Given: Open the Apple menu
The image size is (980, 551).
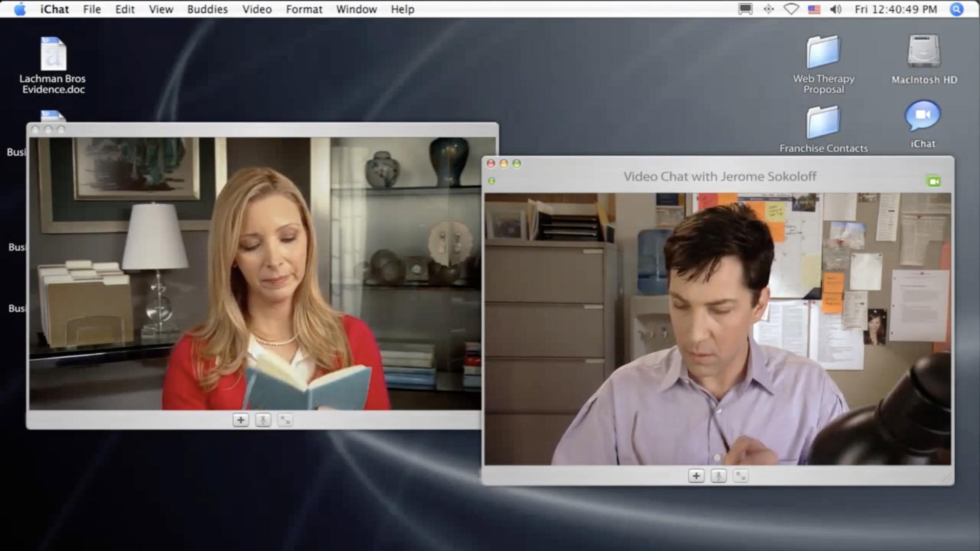Looking at the screenshot, I should (20, 9).
